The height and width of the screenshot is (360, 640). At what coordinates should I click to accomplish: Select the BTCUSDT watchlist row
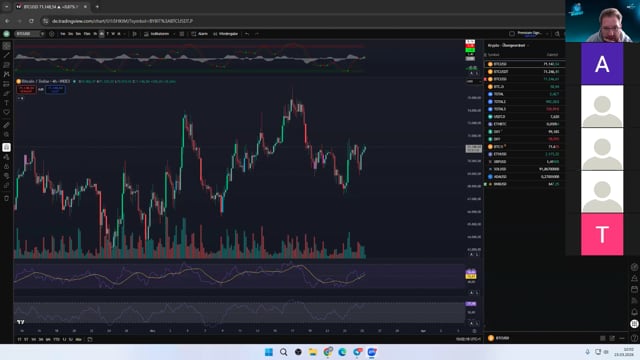524,71
